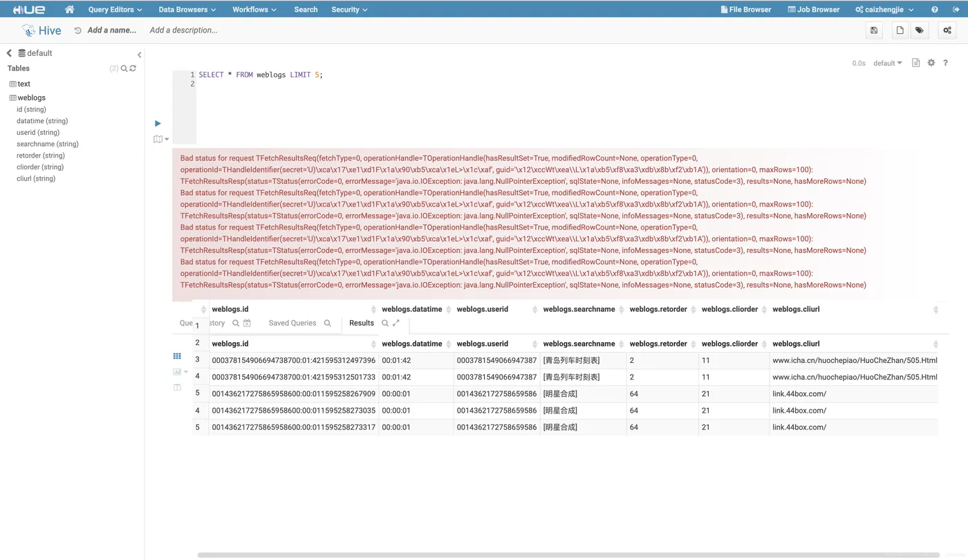The image size is (968, 560).
Task: Sort by weblogs.retorder in second header row
Action: click(x=663, y=344)
